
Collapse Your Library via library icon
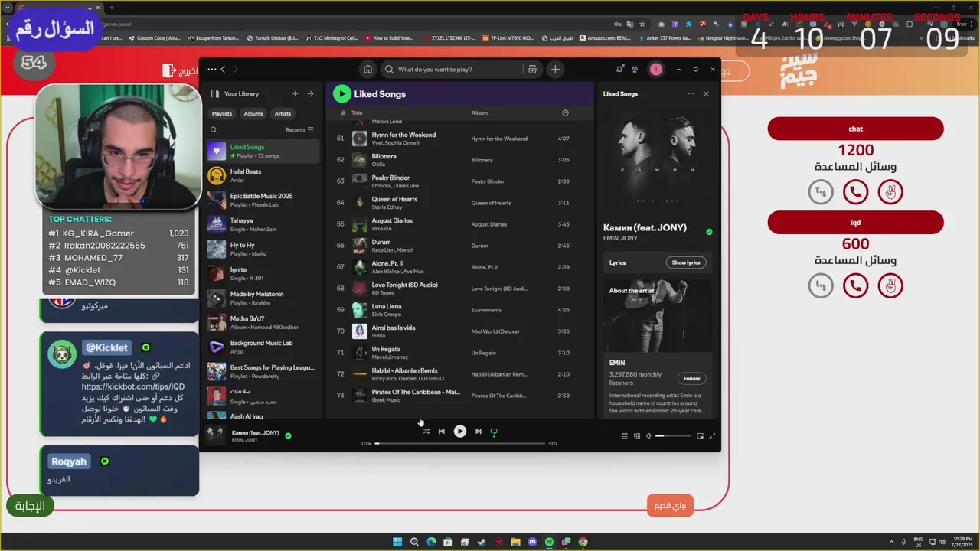point(215,94)
